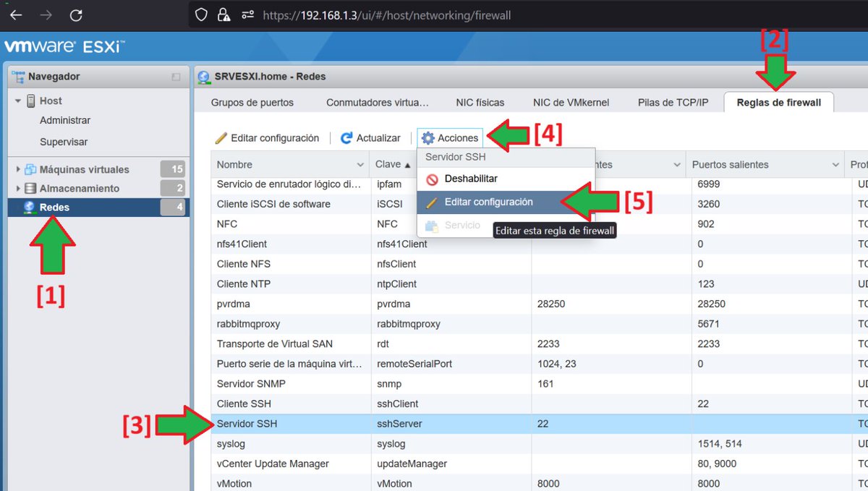The image size is (868, 491).
Task: Select the nfs41Client rule name
Action: (x=242, y=244)
